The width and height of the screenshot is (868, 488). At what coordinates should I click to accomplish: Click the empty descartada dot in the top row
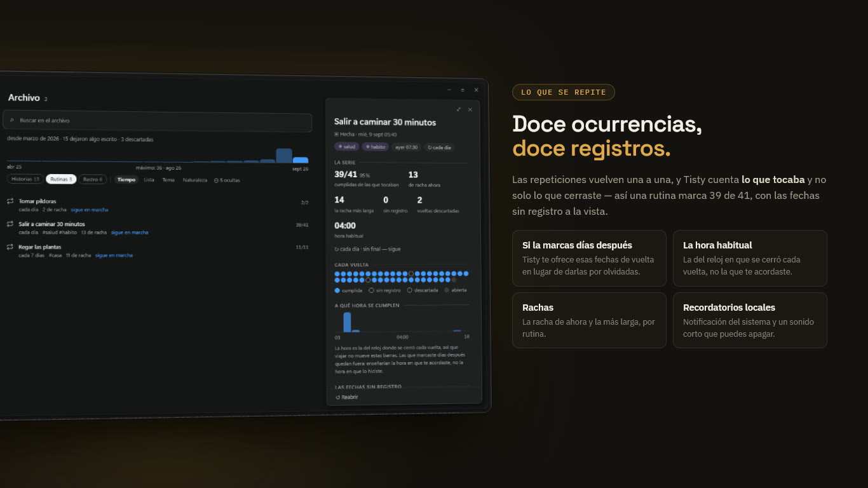pyautogui.click(x=411, y=274)
